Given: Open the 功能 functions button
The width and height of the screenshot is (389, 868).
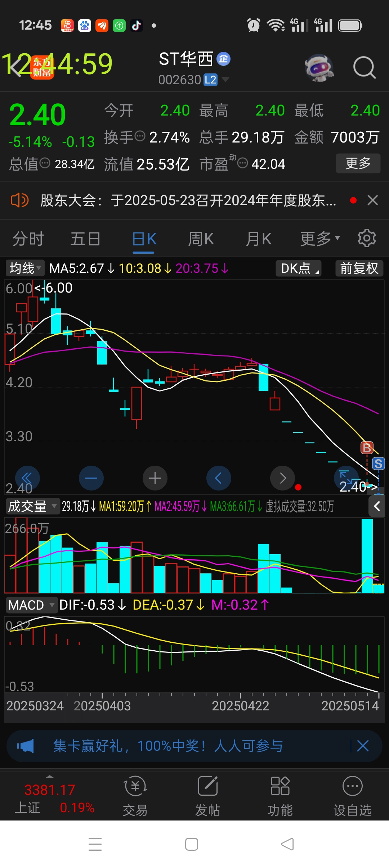Looking at the screenshot, I should (x=280, y=796).
